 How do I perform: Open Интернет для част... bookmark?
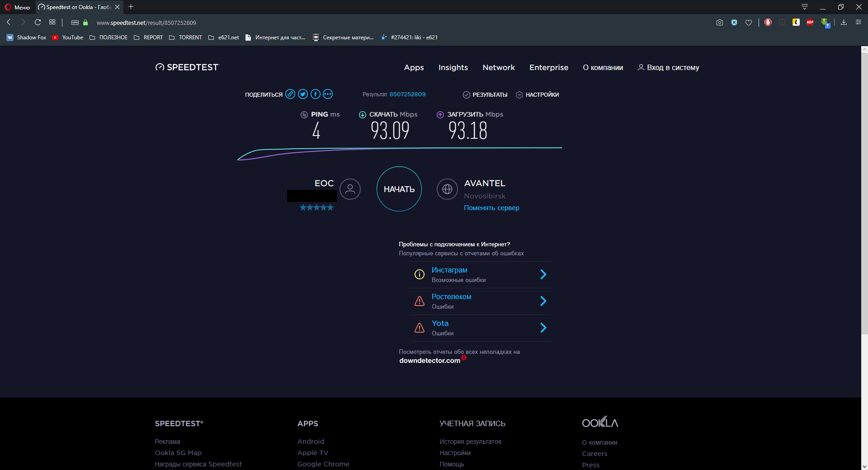coord(275,38)
